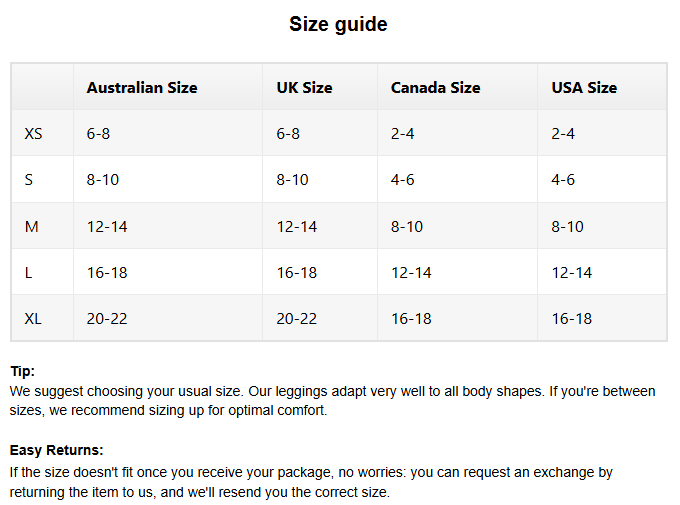Click UK size 16-18 cell
680x505 pixels.
(296, 273)
